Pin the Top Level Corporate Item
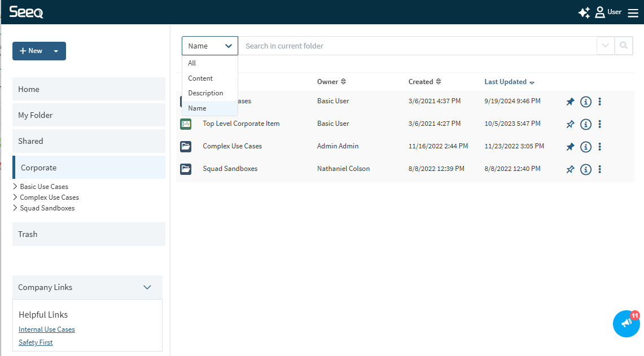 coord(570,124)
